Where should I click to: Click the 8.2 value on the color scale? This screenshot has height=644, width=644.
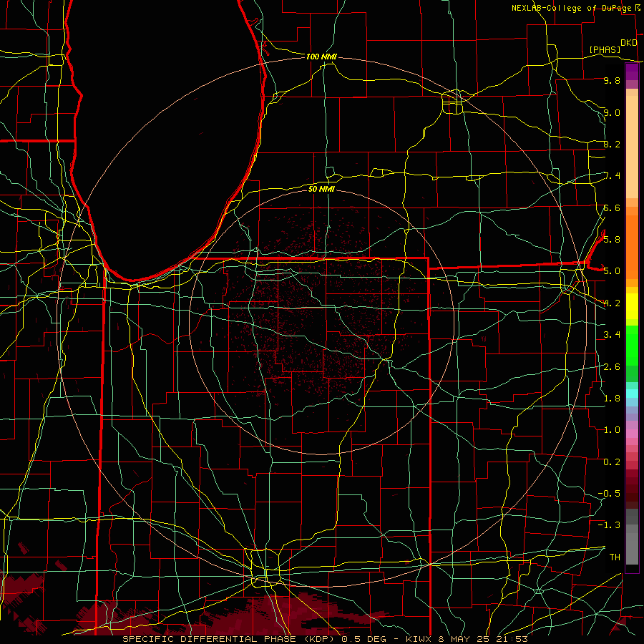[x=612, y=144]
